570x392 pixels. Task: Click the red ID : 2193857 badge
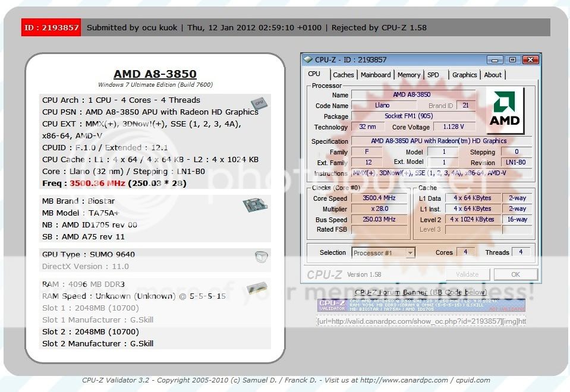pos(51,27)
